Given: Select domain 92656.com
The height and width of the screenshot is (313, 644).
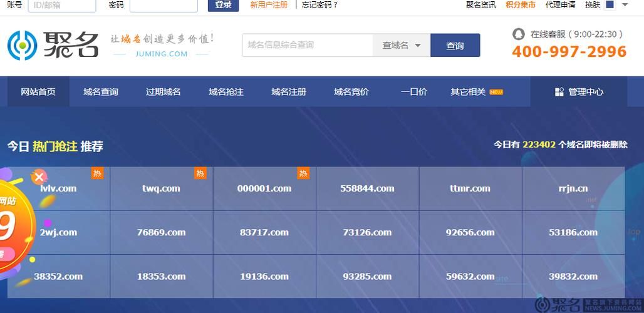Looking at the screenshot, I should (470, 233).
